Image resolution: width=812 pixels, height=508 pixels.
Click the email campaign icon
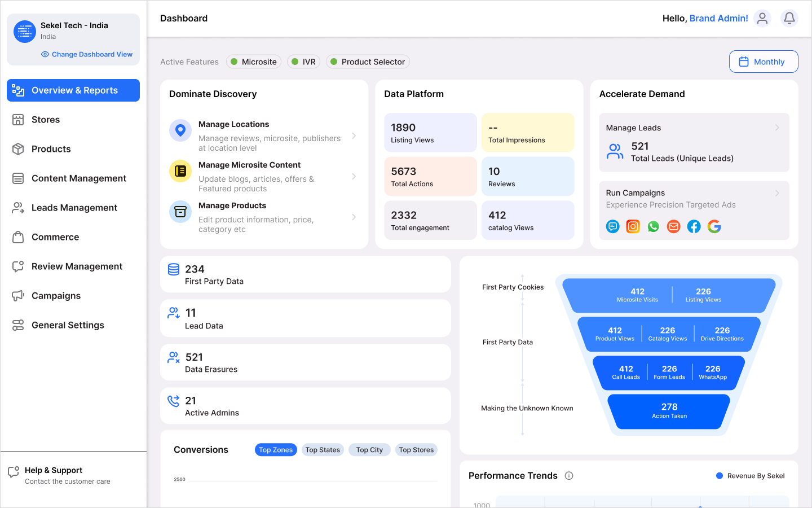coord(674,227)
